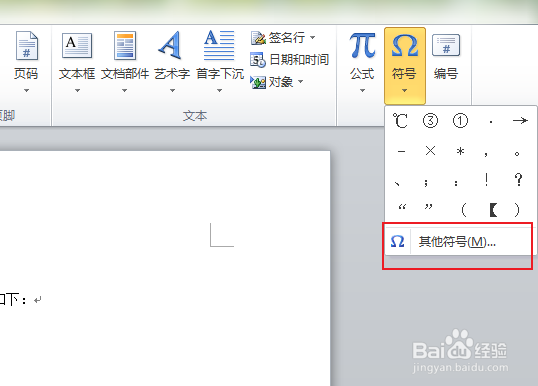Image resolution: width=538 pixels, height=386 pixels.
Task: Insert the asterisk * symbol
Action: (460, 151)
